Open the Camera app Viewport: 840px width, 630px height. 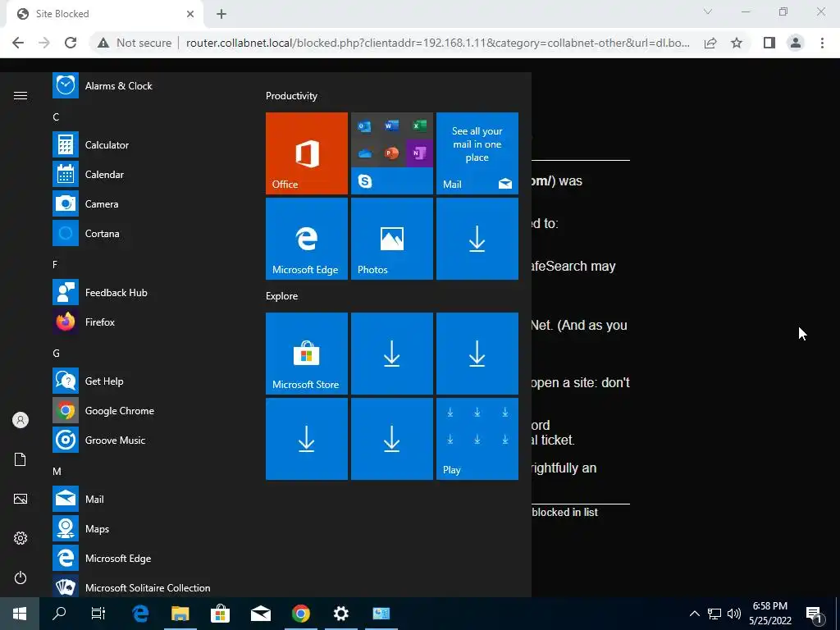click(x=144, y=204)
